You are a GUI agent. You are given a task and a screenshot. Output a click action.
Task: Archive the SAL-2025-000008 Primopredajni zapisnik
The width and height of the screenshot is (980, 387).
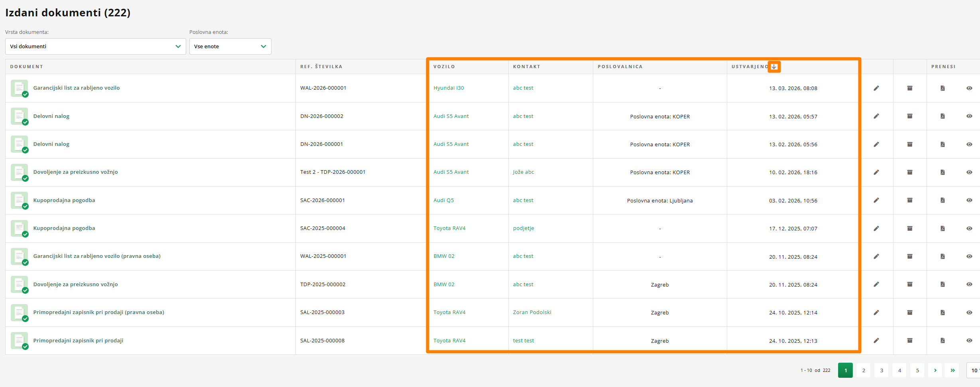pos(910,340)
